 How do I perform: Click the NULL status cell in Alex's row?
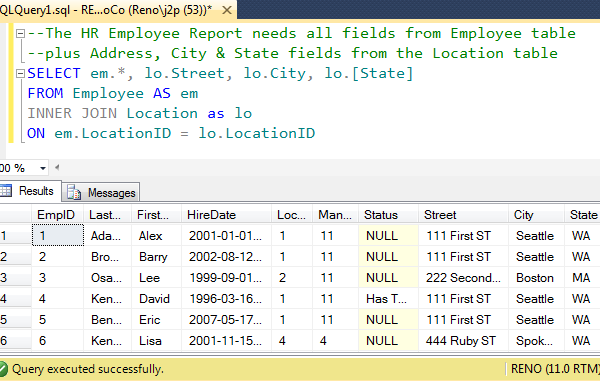[388, 236]
